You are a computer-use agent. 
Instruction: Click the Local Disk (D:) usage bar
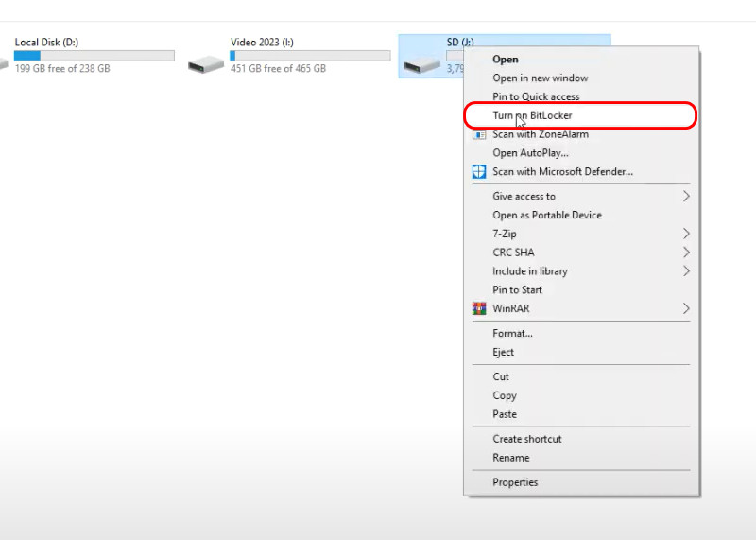tap(94, 56)
